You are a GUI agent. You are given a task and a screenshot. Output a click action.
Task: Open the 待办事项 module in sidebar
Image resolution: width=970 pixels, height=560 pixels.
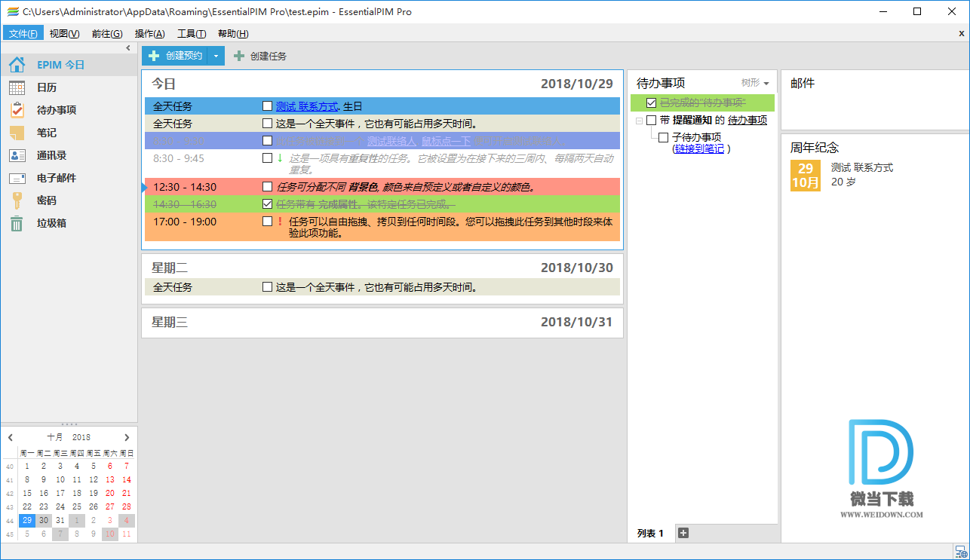click(69, 110)
